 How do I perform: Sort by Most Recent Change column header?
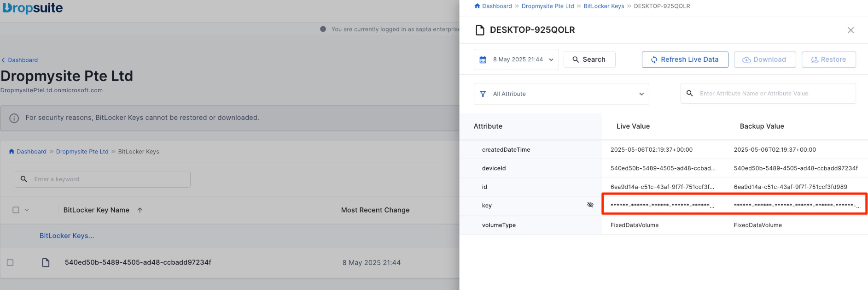375,210
